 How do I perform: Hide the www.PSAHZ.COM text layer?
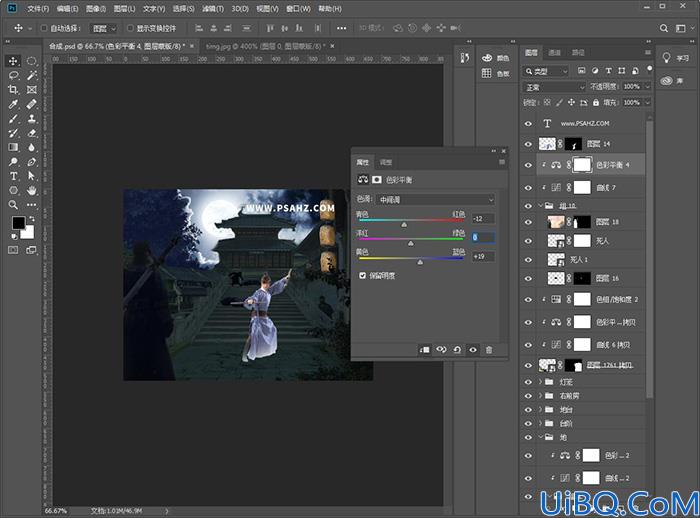(529, 124)
